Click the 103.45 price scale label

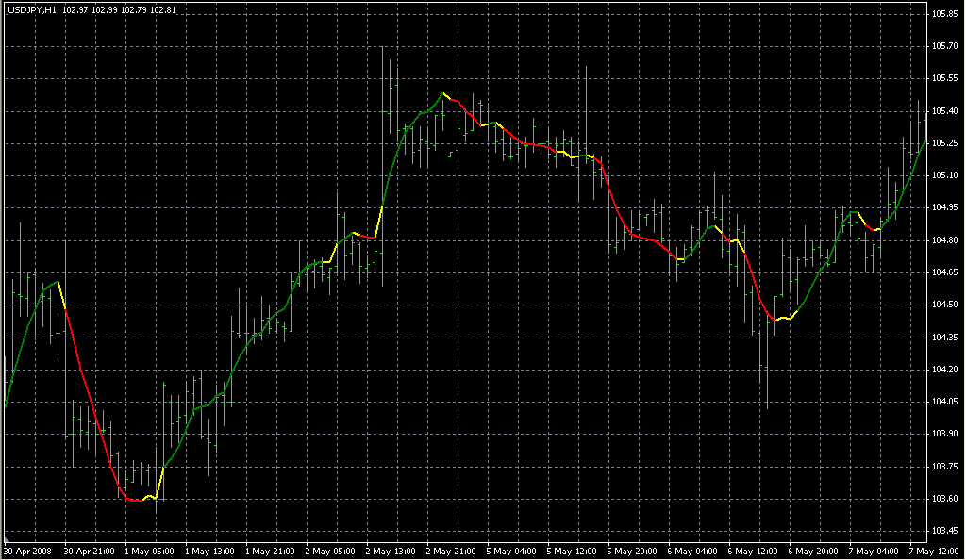pos(944,531)
